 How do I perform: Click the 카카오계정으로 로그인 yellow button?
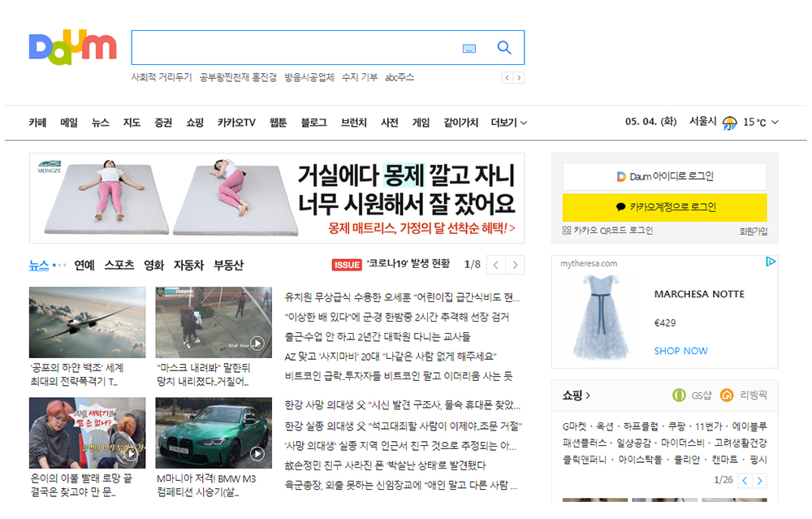coord(664,207)
